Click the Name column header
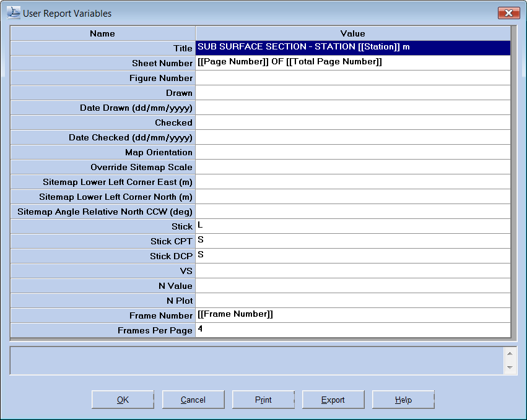527x420 pixels. pyautogui.click(x=102, y=33)
